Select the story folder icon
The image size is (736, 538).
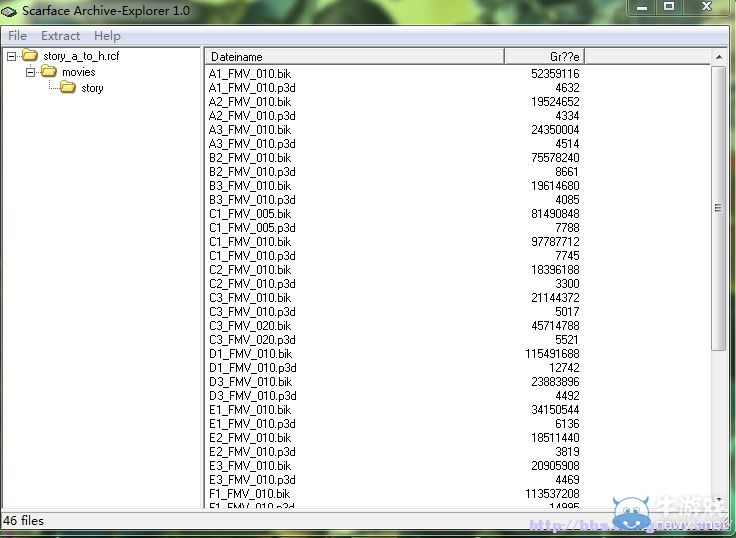coord(68,87)
